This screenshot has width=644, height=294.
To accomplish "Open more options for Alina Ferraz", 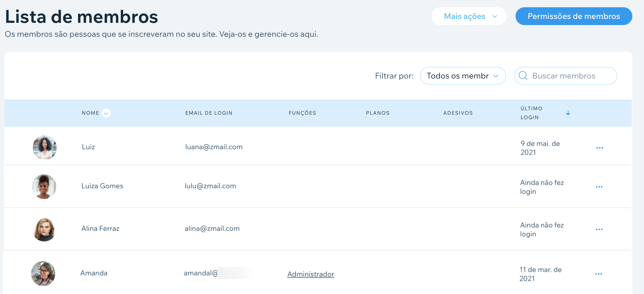I will [599, 229].
